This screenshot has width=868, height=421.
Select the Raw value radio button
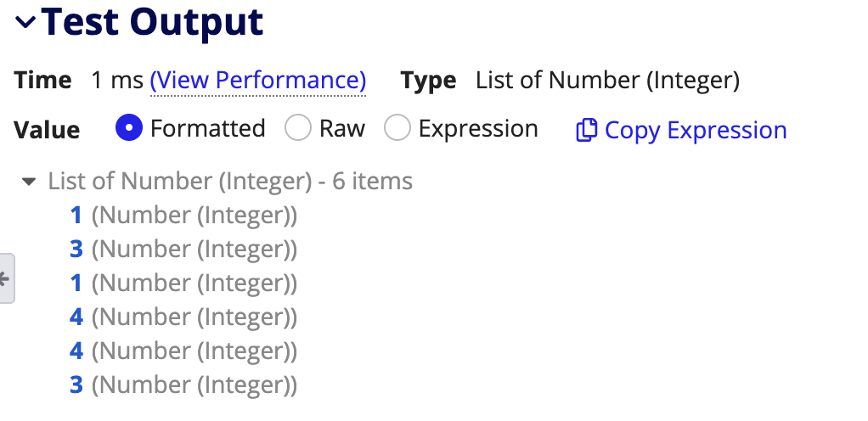pos(298,128)
